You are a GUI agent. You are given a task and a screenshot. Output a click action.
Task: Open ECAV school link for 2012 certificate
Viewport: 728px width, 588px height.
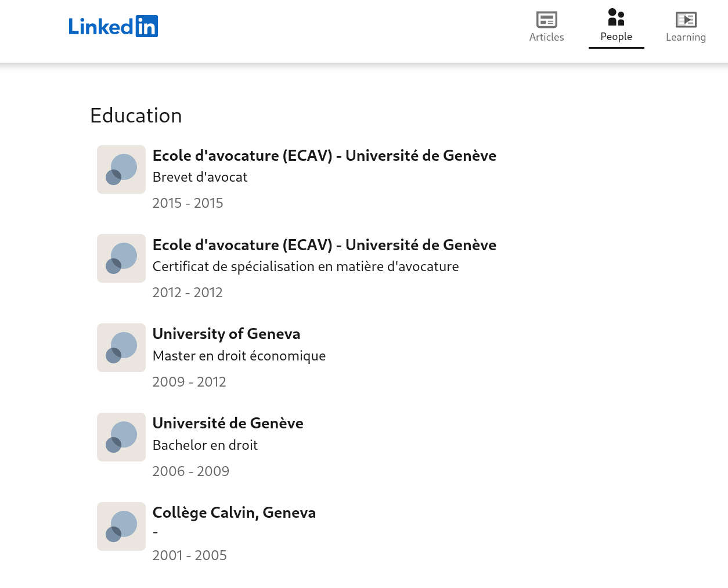click(x=324, y=245)
